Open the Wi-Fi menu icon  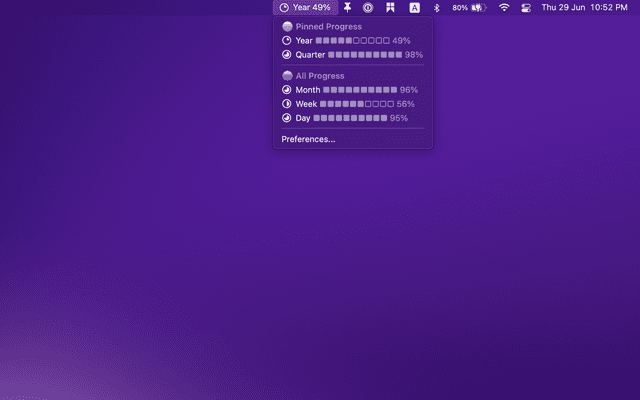[x=504, y=7]
